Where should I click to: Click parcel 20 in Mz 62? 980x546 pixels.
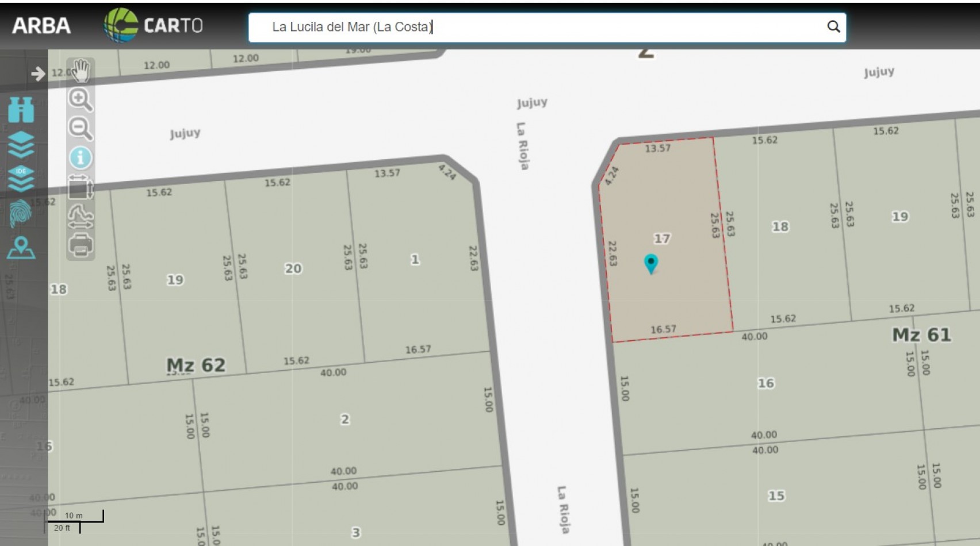293,268
